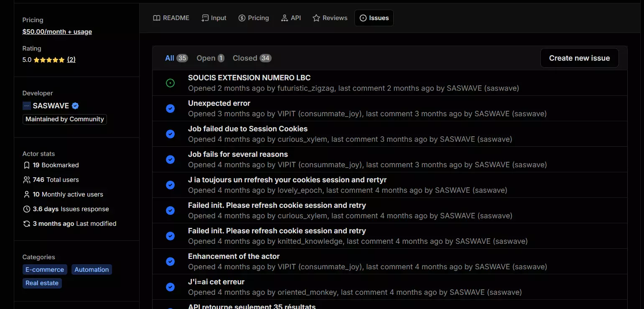Switch to the API tab
This screenshot has height=309, width=644.
(291, 18)
